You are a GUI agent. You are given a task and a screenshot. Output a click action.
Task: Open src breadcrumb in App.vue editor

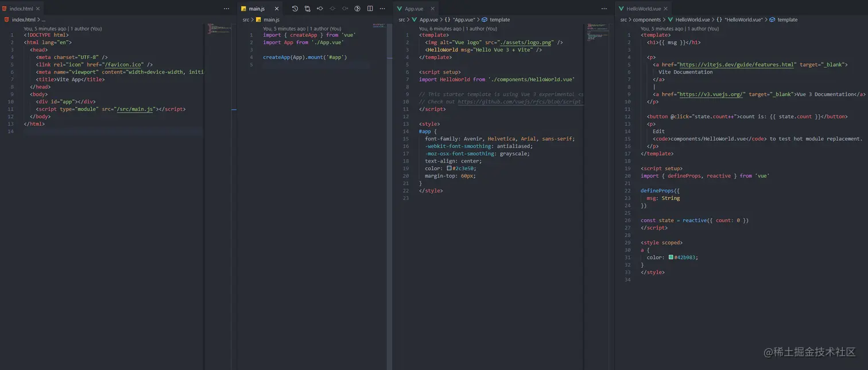[x=402, y=20]
